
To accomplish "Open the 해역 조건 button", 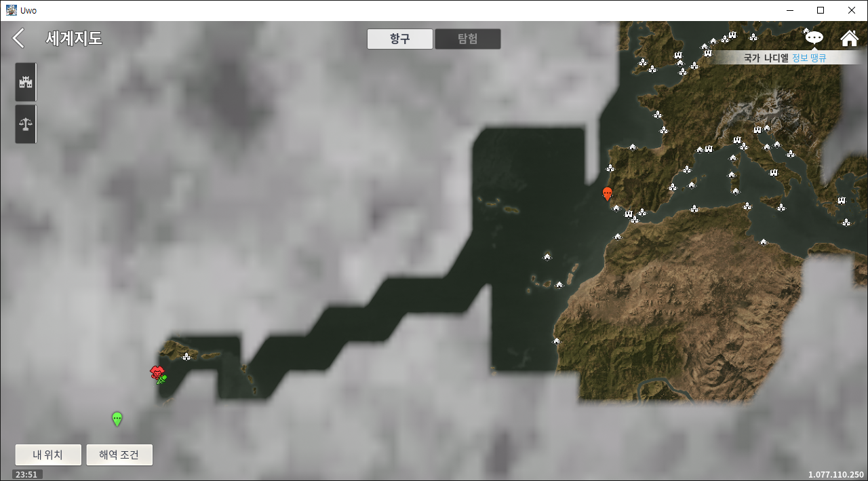I will pyautogui.click(x=119, y=455).
